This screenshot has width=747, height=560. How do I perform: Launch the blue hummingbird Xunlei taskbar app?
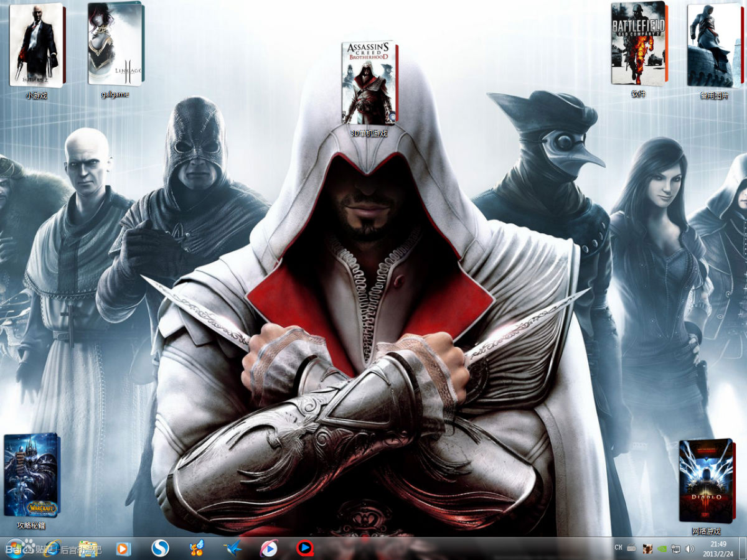click(233, 548)
